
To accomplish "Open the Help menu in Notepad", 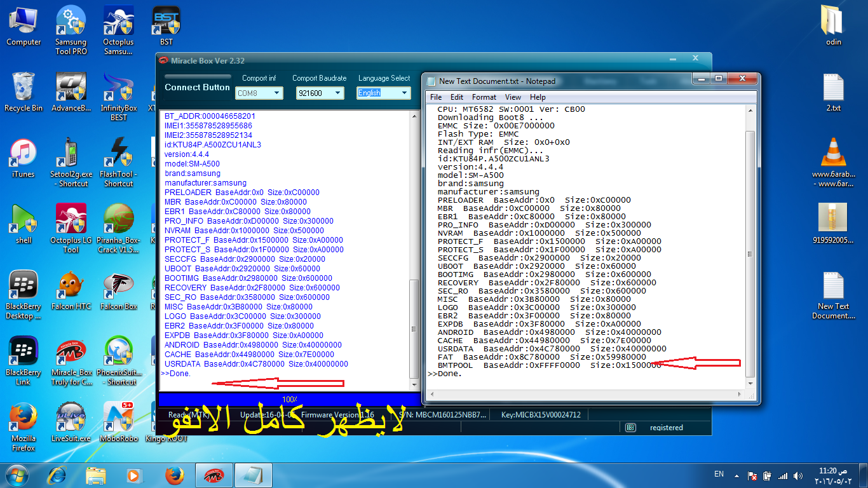I will pos(538,97).
